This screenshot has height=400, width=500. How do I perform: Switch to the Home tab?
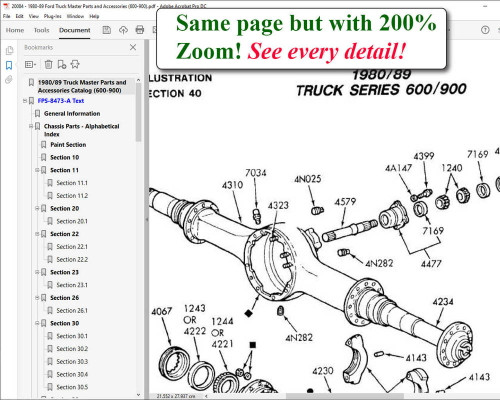pos(15,30)
